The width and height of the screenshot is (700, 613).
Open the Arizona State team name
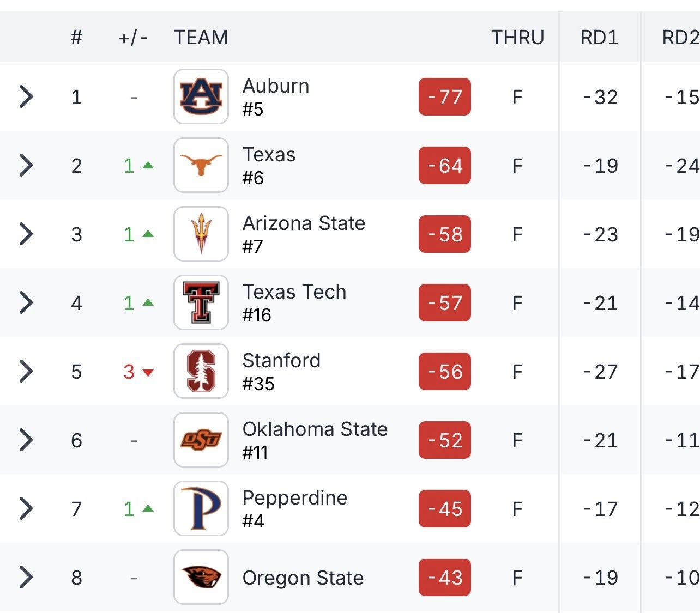point(304,223)
